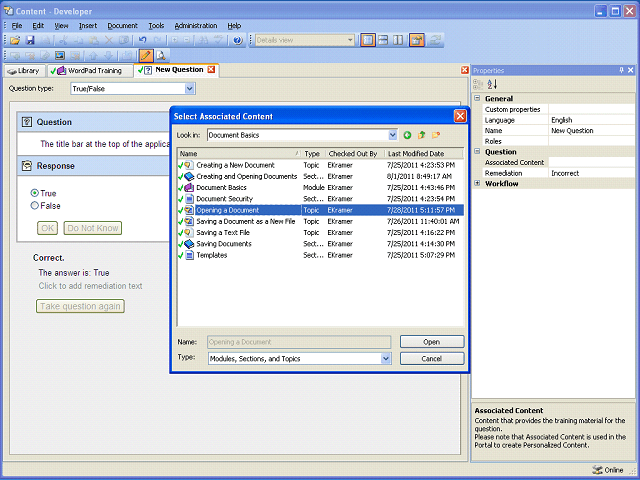Select Saving a Document as a New File
This screenshot has width=640, height=480.
(x=320, y=221)
